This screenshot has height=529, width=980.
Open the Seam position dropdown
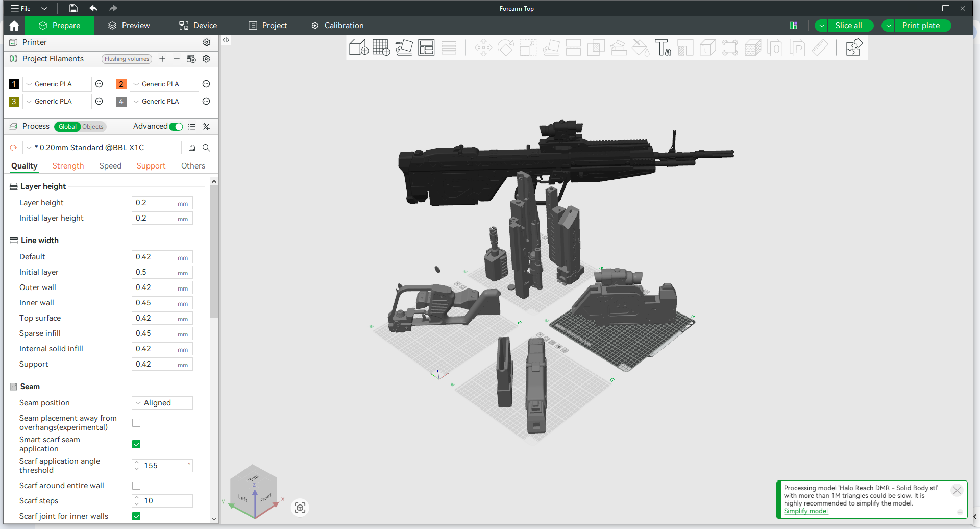coord(162,403)
